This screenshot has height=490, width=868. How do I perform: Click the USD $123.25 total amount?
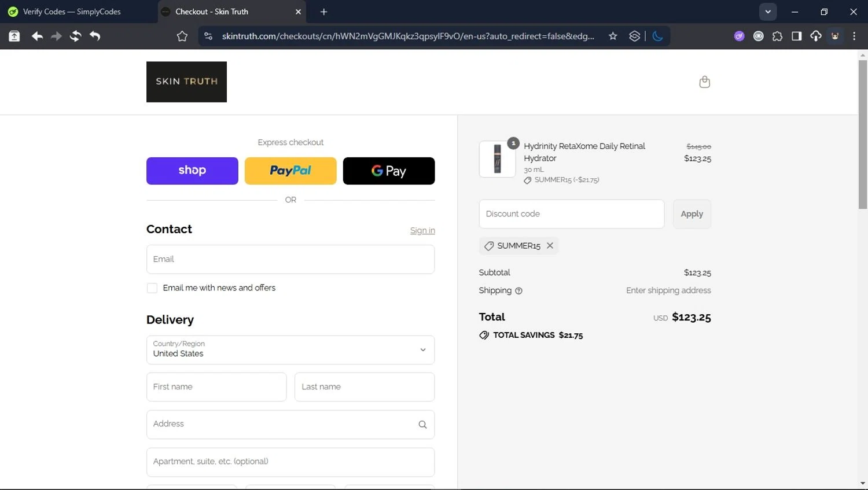coord(682,317)
